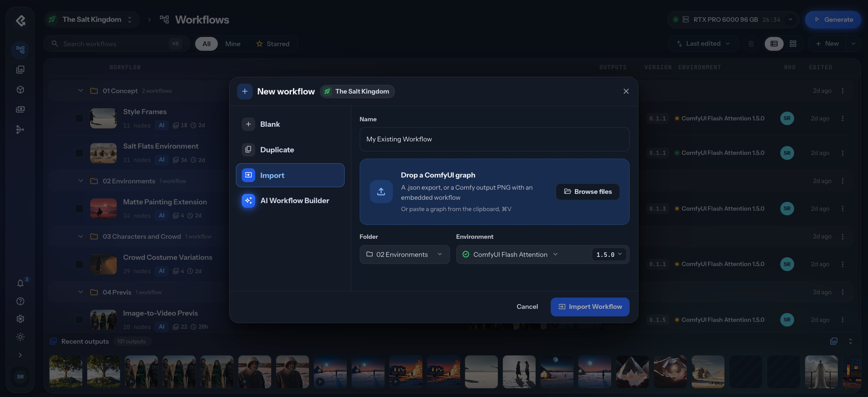Check the Style Frames workflow checkbox
868x397 pixels.
79,118
